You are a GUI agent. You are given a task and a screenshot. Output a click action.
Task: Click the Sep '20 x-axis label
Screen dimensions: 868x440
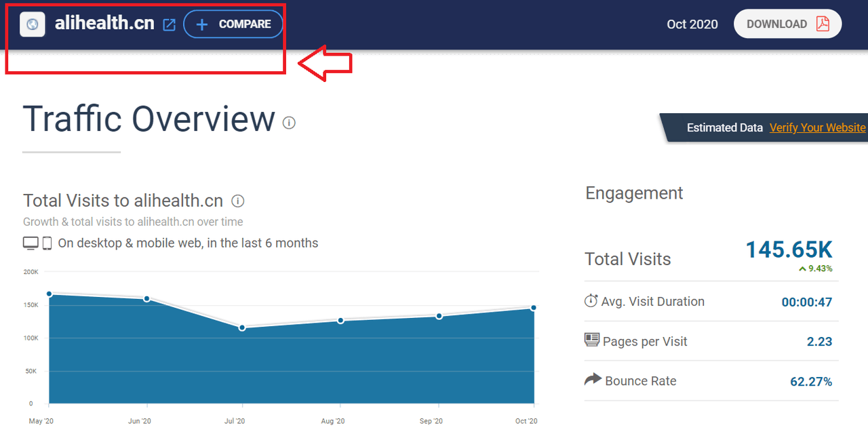pos(431,422)
